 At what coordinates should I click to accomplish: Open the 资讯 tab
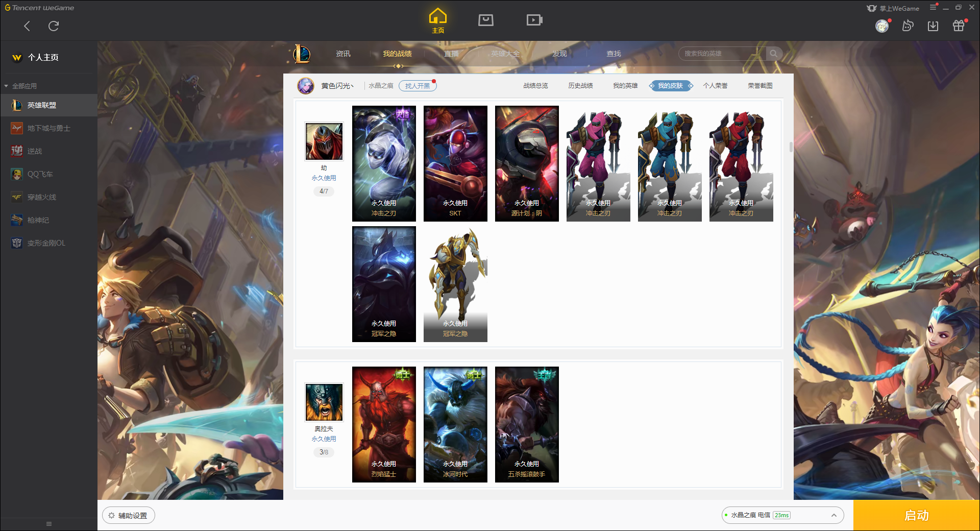tap(343, 54)
